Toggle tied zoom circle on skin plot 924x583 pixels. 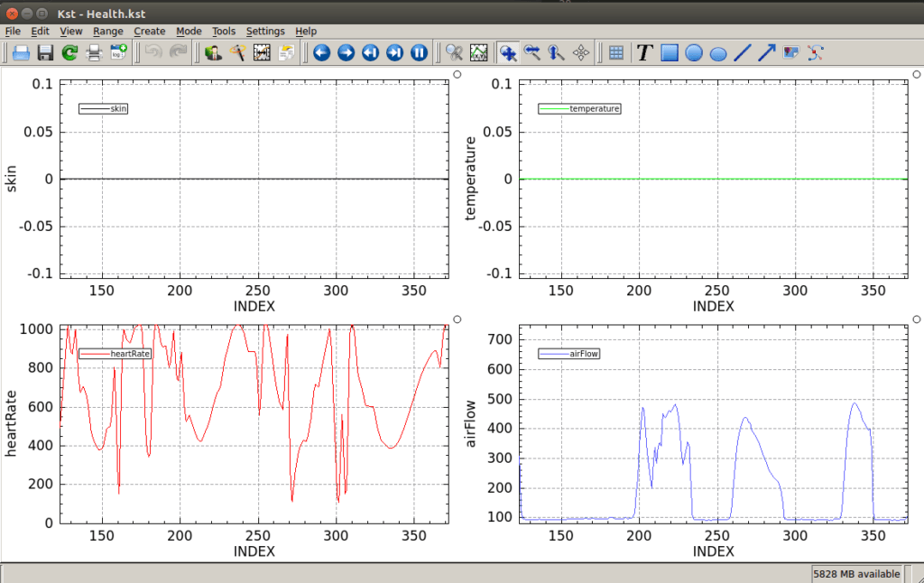click(457, 76)
